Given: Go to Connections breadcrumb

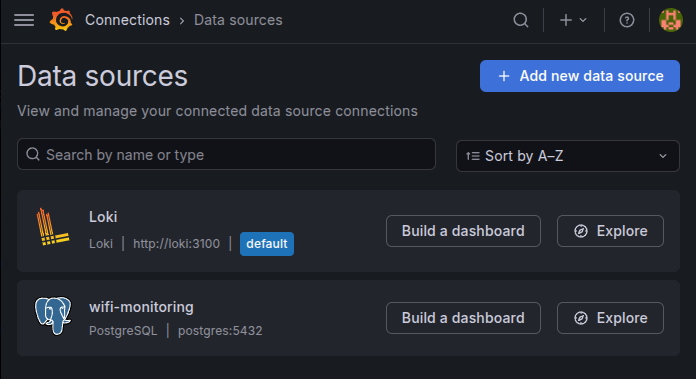Looking at the screenshot, I should click(x=127, y=20).
